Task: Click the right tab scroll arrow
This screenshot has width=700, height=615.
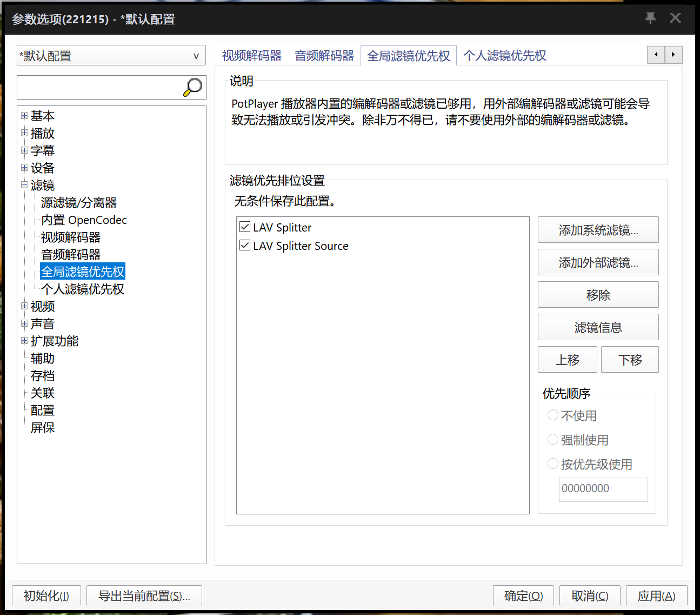Action: pos(674,55)
